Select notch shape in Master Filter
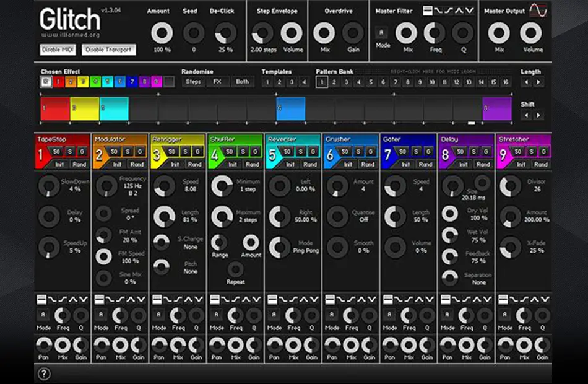Image resolution: width=588 pixels, height=384 pixels. 470,11
